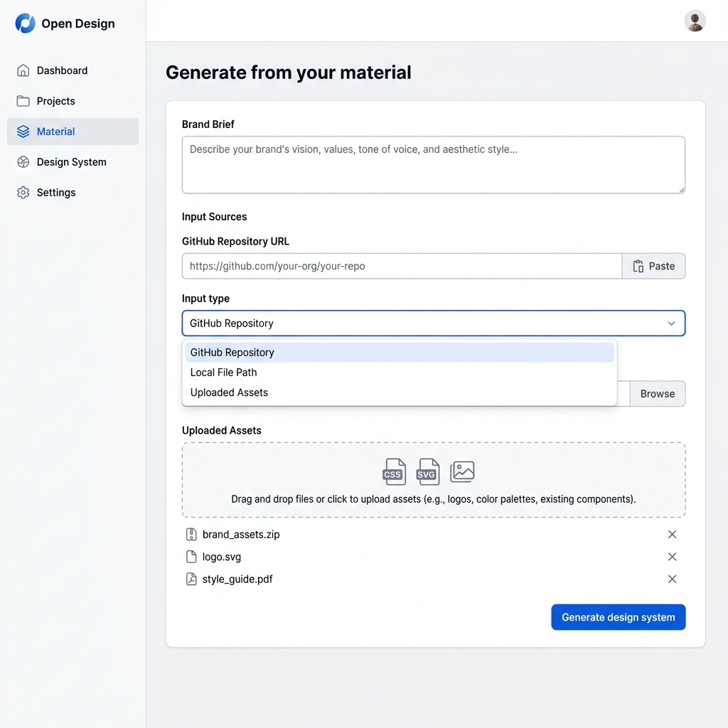Click the Dashboard home icon
The height and width of the screenshot is (728, 728).
(23, 70)
